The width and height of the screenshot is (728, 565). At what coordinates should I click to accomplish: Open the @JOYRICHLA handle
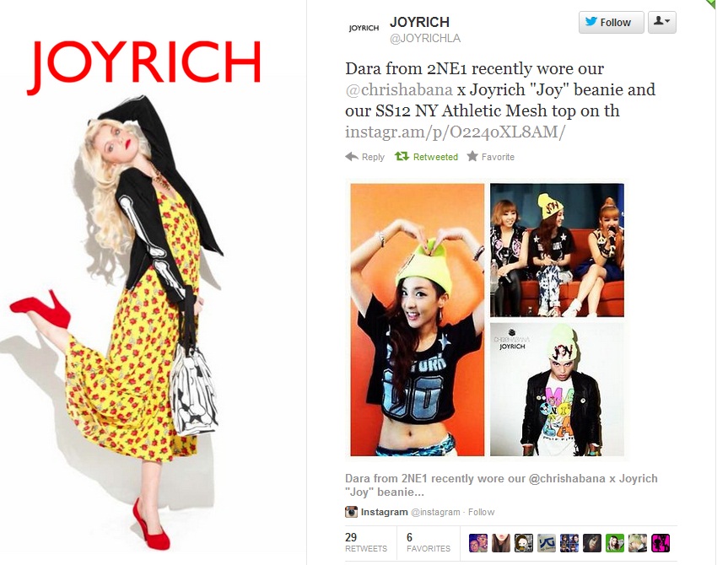[x=425, y=39]
